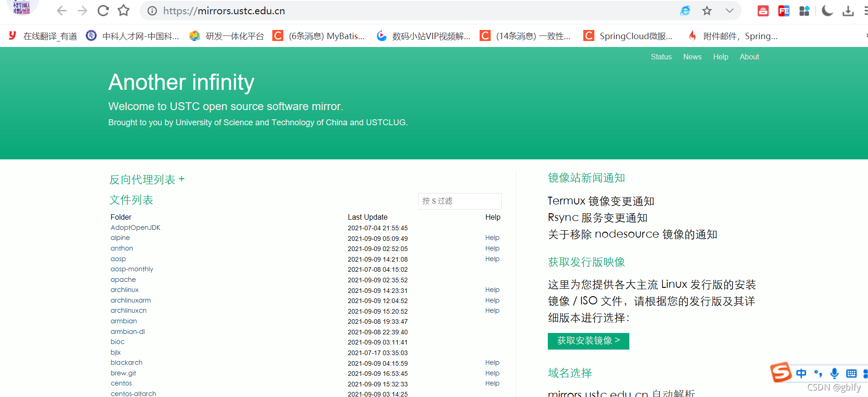
Task: Open the (14条消息) 一致性 bookmark
Action: 525,36
